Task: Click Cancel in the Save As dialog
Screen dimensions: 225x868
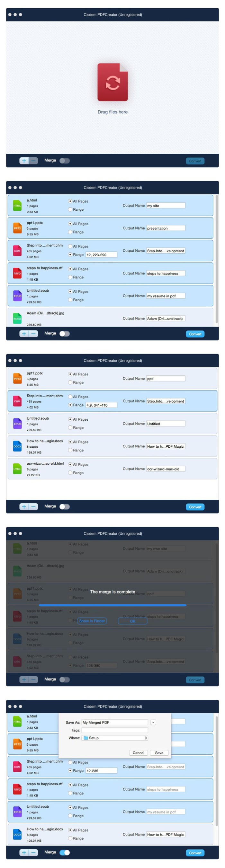Action: pyautogui.click(x=138, y=753)
